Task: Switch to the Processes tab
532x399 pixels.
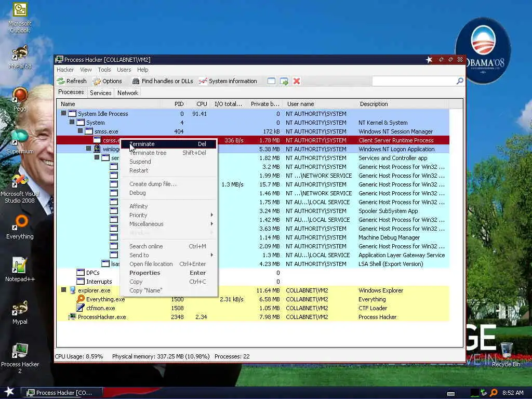Action: (x=71, y=92)
